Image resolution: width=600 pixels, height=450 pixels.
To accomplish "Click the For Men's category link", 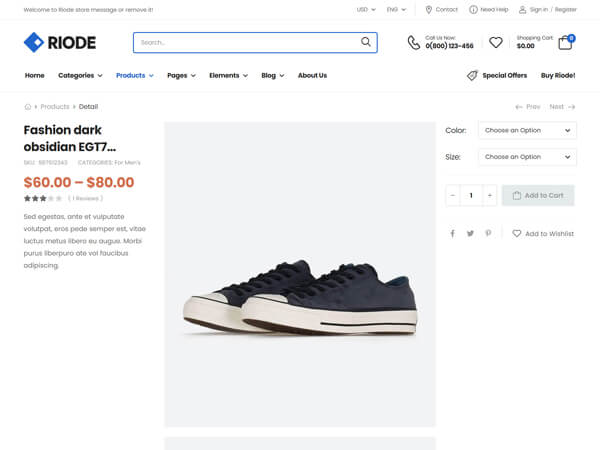I will tap(127, 163).
